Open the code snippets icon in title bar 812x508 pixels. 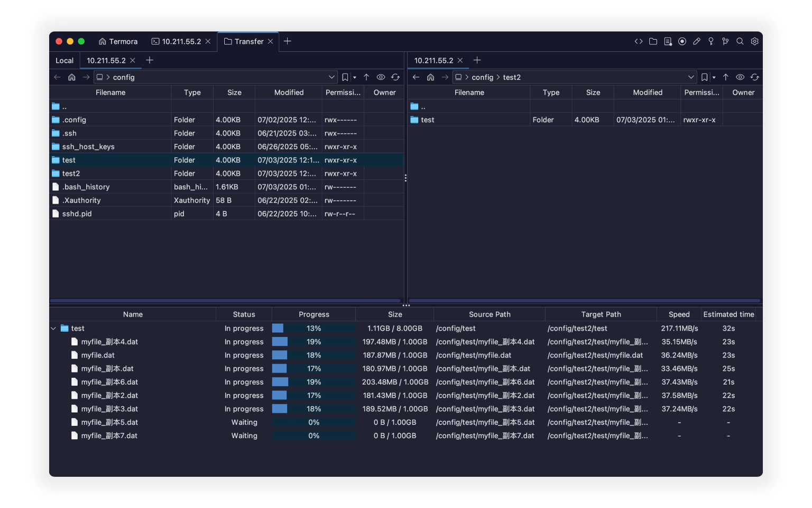pos(639,41)
